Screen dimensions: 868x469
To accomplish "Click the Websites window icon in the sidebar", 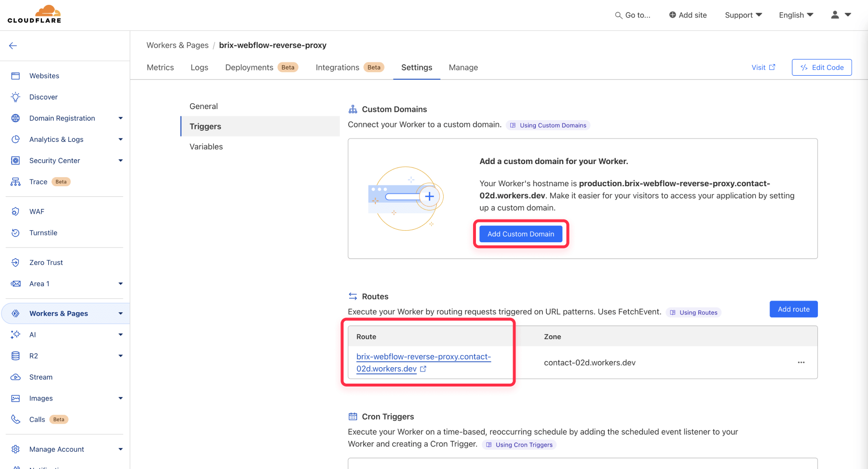I will (x=15, y=76).
